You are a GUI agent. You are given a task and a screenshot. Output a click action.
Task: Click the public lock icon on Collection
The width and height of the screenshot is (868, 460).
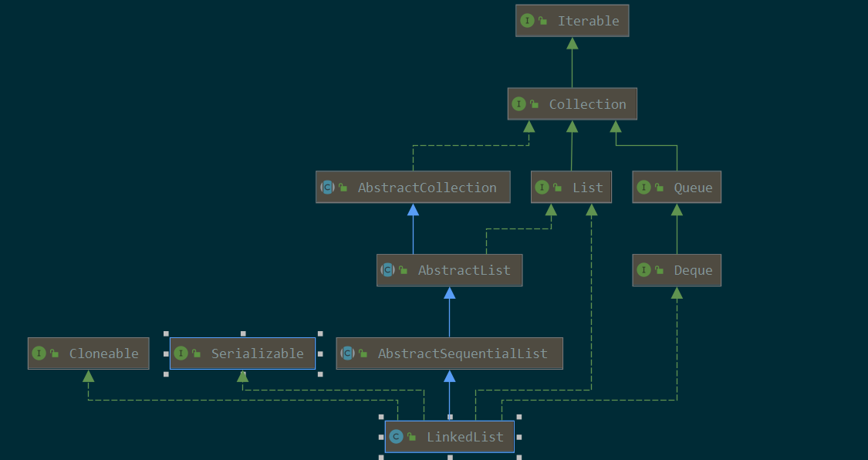tap(534, 104)
